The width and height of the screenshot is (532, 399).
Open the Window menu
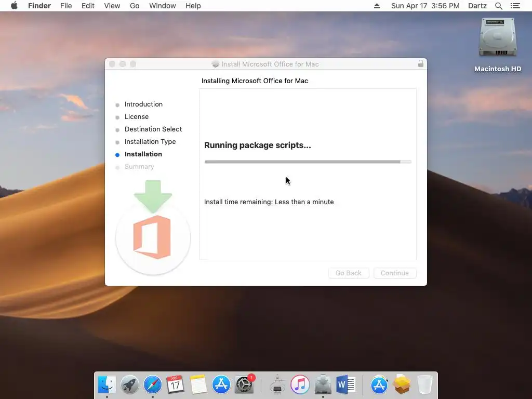163,6
